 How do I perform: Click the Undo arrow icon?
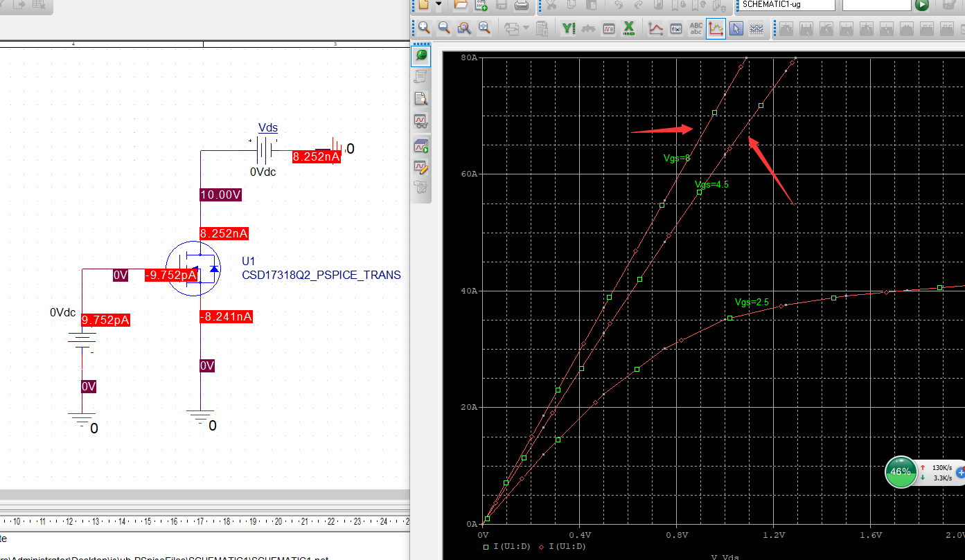point(618,5)
